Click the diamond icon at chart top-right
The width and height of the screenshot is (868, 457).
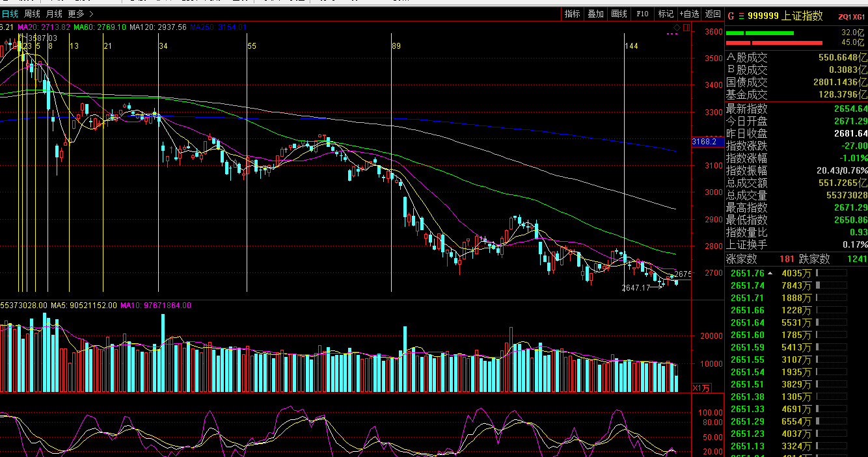677,27
